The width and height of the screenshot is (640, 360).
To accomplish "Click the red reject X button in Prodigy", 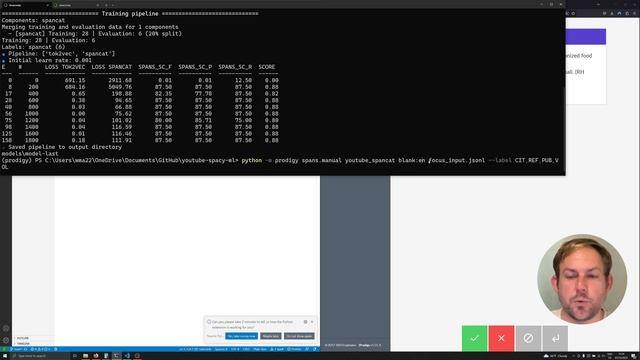I will coord(501,338).
